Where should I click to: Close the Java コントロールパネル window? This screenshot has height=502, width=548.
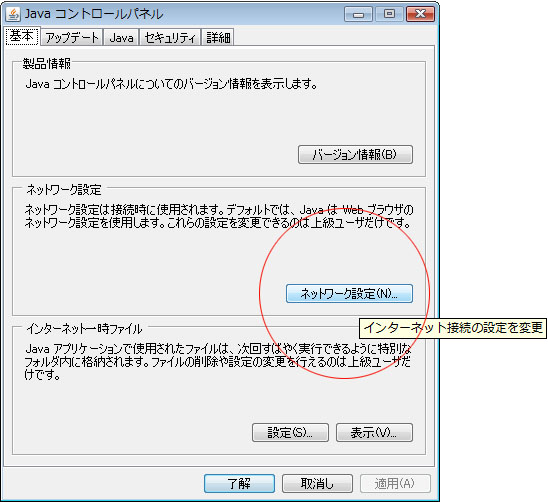point(420,14)
